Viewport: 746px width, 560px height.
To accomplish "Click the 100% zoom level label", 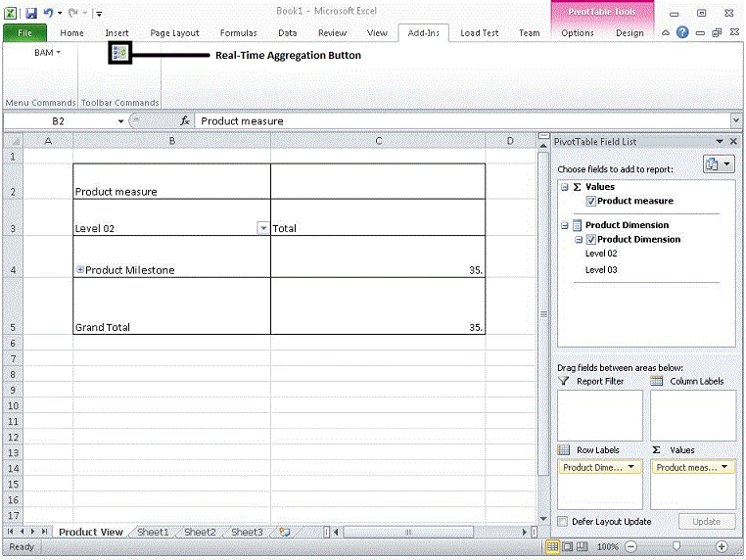I will [x=608, y=546].
